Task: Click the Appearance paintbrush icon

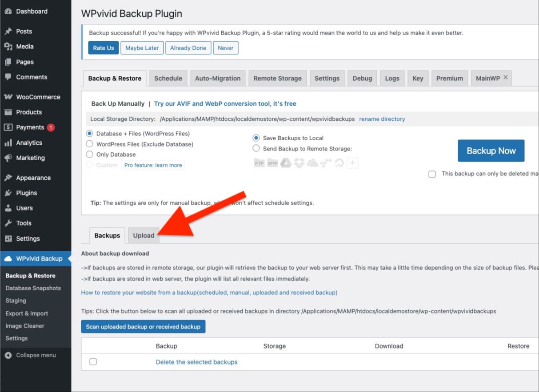Action: (x=8, y=178)
